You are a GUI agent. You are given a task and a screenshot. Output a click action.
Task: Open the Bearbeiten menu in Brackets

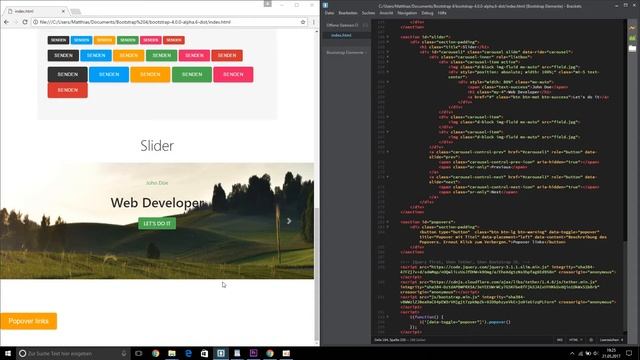[x=348, y=13]
